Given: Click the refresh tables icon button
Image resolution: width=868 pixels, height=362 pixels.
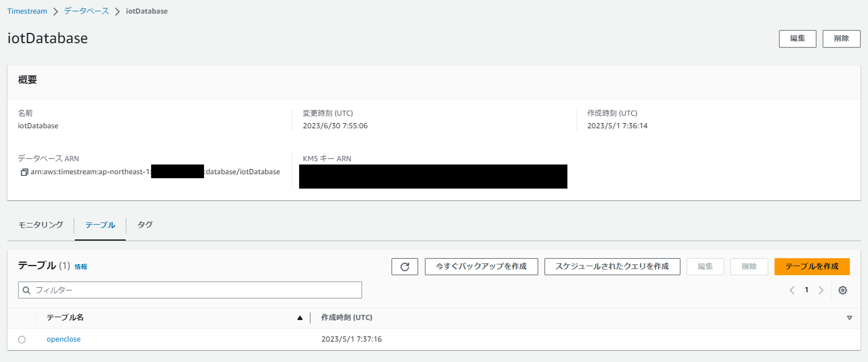Looking at the screenshot, I should 404,266.
